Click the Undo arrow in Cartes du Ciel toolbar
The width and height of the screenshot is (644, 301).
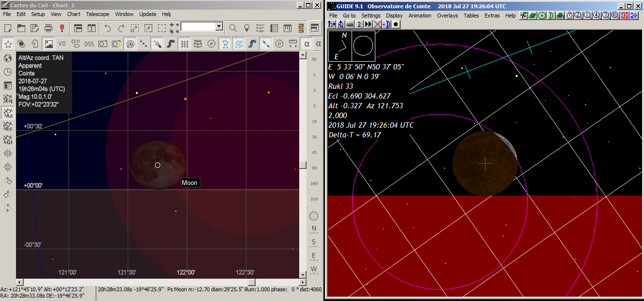pos(108,28)
